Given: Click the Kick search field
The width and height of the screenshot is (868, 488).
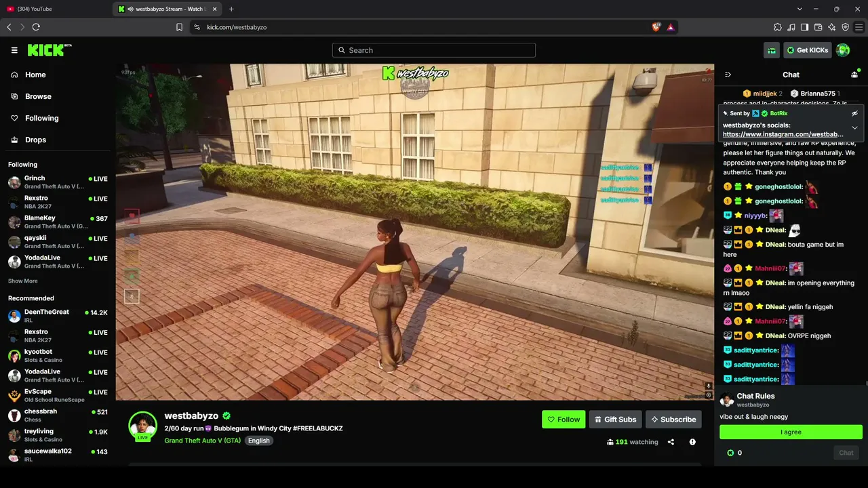Looking at the screenshot, I should [x=434, y=50].
